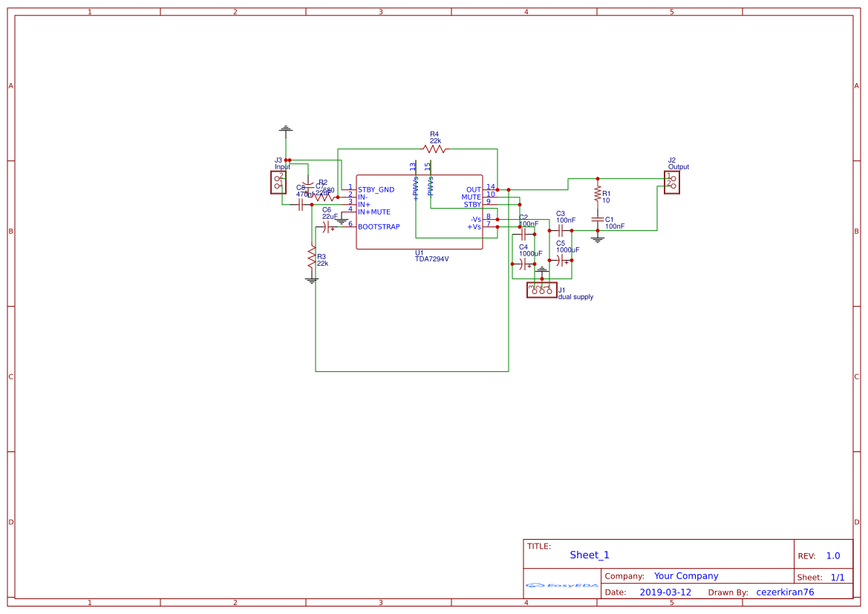Click the date '2019-03-12' field
Viewport: 868px width, 614px height.
point(665,592)
